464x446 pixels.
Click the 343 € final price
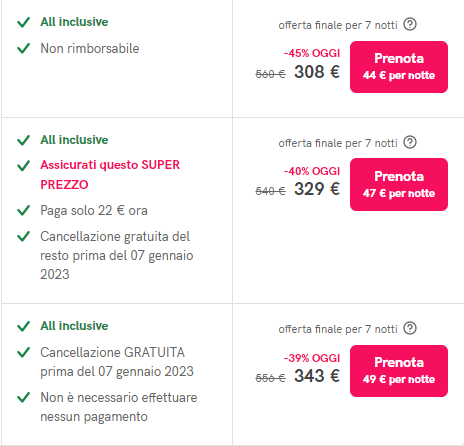click(317, 376)
